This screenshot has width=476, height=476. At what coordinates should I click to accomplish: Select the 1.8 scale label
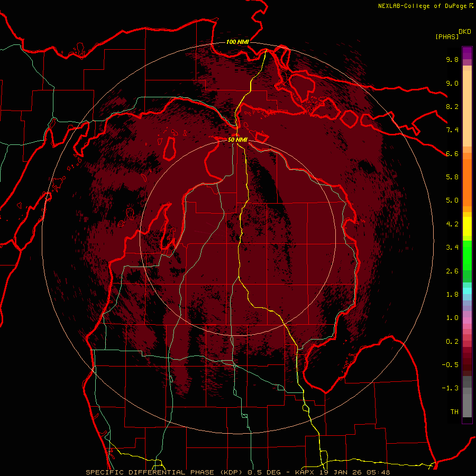[x=452, y=295]
